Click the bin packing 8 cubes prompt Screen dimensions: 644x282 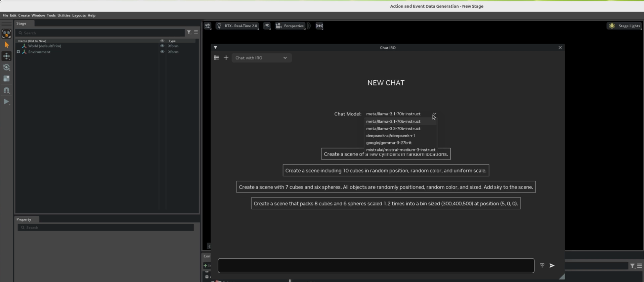click(x=386, y=203)
